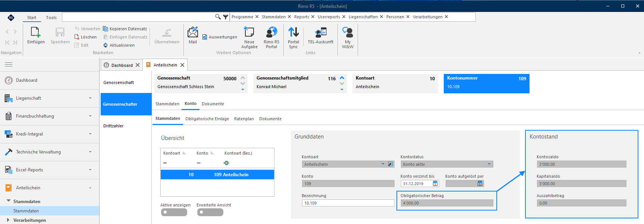
Task: Click the Aktualisieren refresh icon
Action: pos(106,45)
